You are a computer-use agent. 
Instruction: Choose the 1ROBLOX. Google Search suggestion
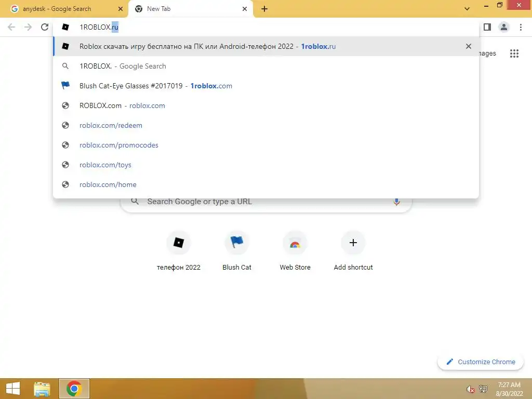coord(267,66)
